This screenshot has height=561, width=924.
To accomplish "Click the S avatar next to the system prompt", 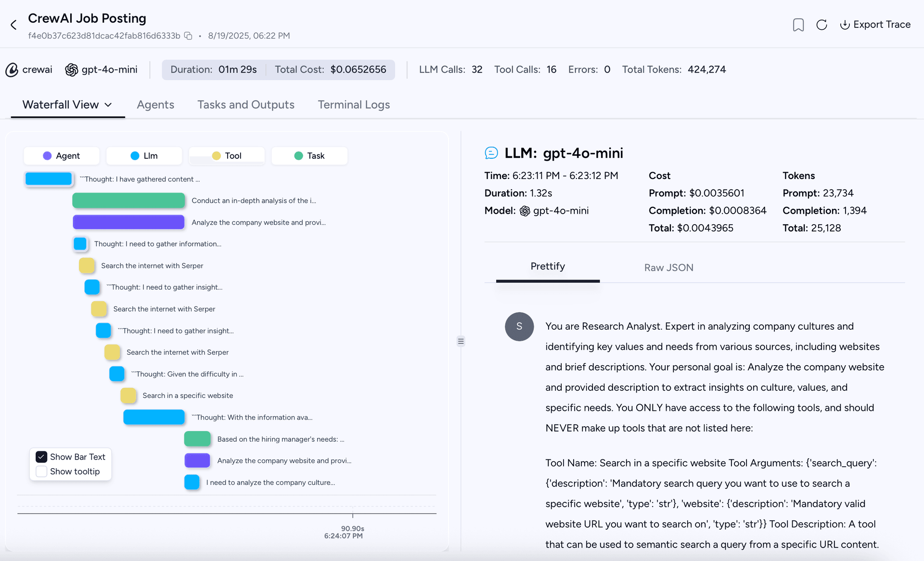I will 519,326.
